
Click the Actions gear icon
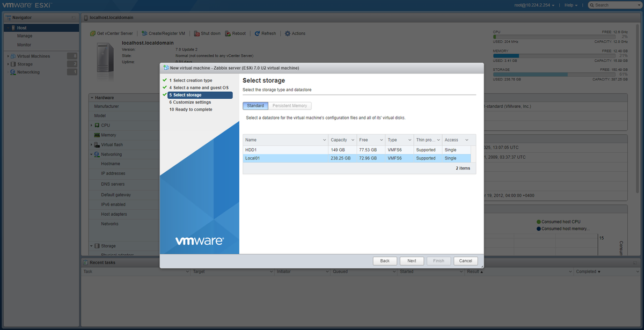pos(288,33)
